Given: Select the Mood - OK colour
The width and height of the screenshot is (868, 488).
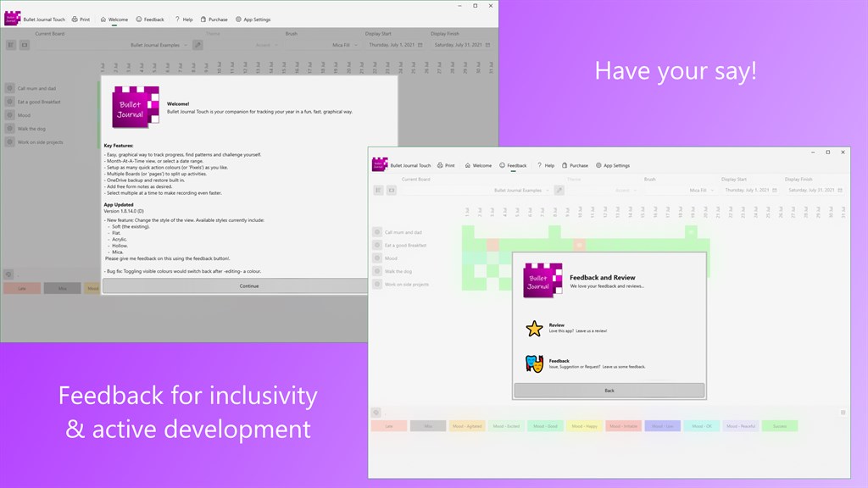Looking at the screenshot, I should (x=702, y=426).
